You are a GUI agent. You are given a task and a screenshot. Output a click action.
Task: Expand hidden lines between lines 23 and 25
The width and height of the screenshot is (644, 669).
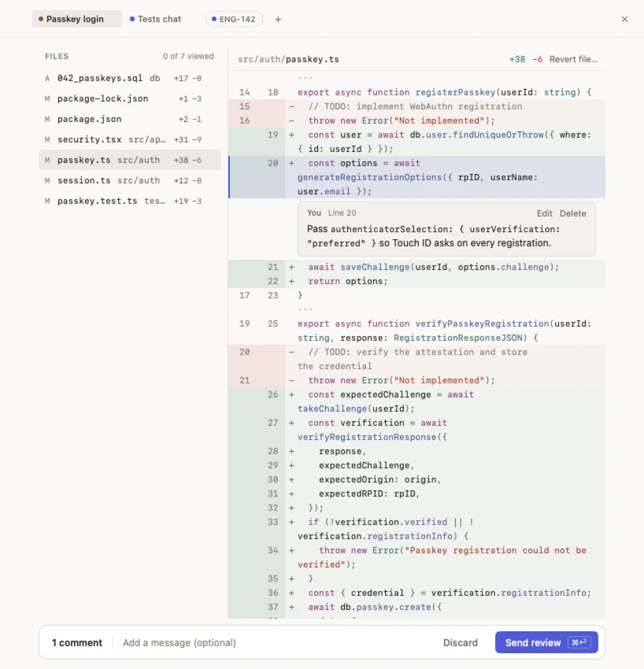tap(305, 309)
